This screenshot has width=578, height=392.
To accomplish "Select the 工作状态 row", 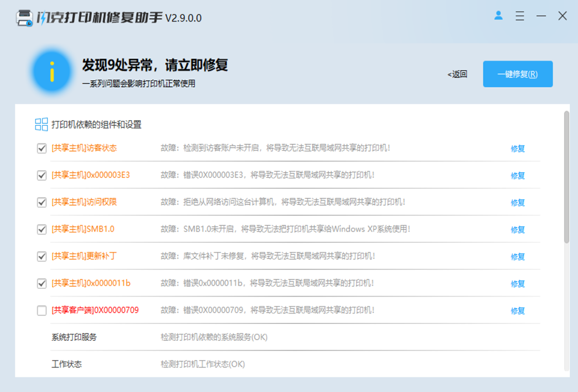I will point(67,364).
